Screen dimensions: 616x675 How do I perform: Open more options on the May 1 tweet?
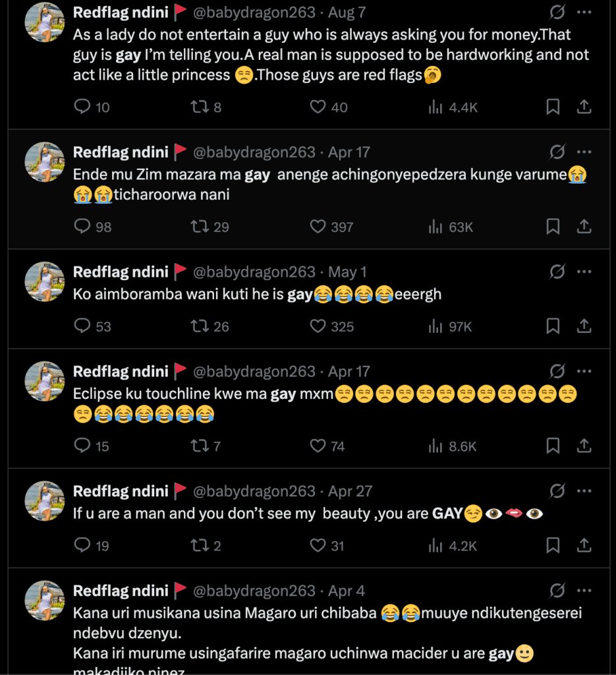point(584,272)
